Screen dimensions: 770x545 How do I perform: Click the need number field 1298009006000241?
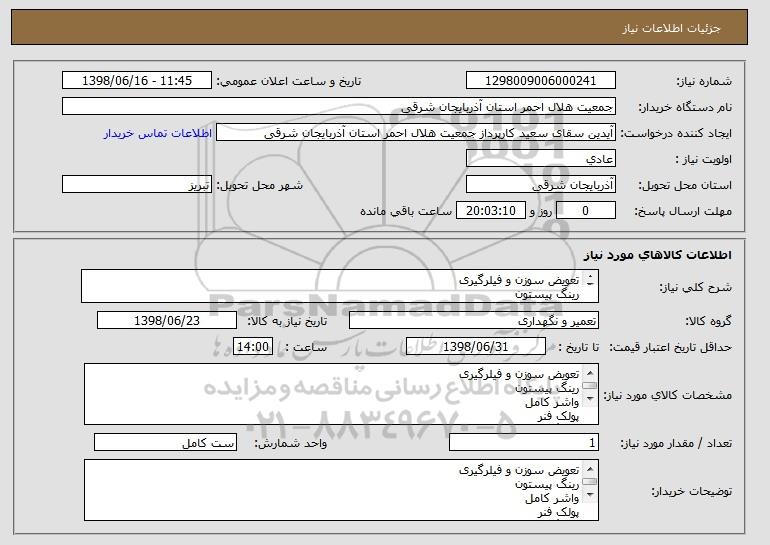pyautogui.click(x=541, y=81)
